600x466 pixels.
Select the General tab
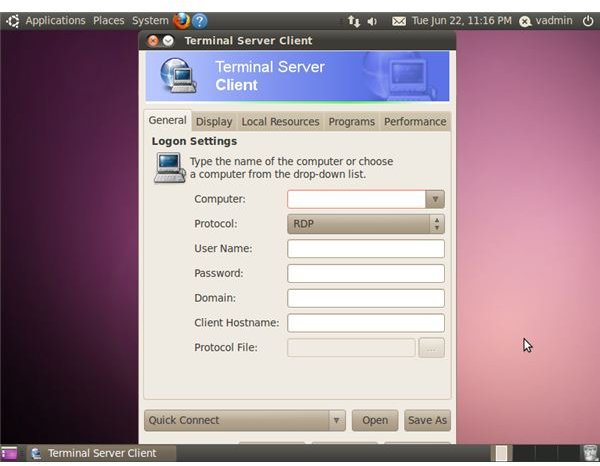coord(167,120)
